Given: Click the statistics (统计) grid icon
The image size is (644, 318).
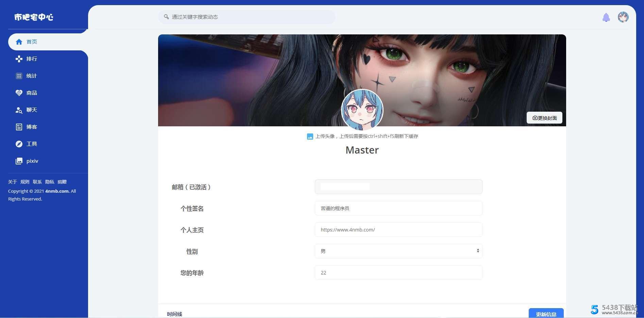Looking at the screenshot, I should pos(19,76).
